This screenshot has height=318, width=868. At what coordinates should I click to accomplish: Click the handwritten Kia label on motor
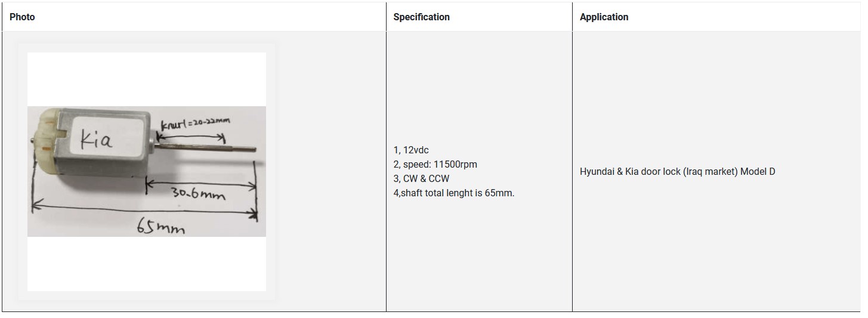(x=97, y=140)
